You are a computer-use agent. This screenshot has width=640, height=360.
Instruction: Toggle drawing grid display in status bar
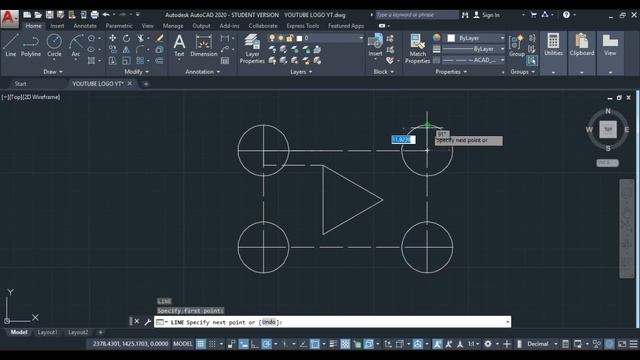tap(201, 344)
